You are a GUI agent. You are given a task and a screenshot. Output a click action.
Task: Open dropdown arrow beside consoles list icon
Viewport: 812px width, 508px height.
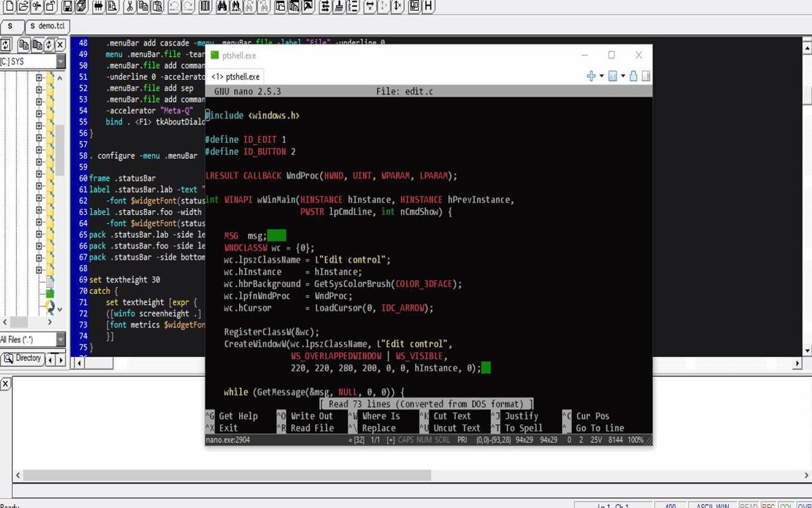point(623,76)
